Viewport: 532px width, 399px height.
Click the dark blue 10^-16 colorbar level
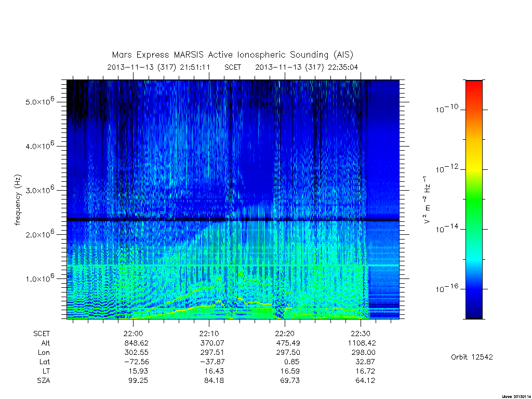474,289
